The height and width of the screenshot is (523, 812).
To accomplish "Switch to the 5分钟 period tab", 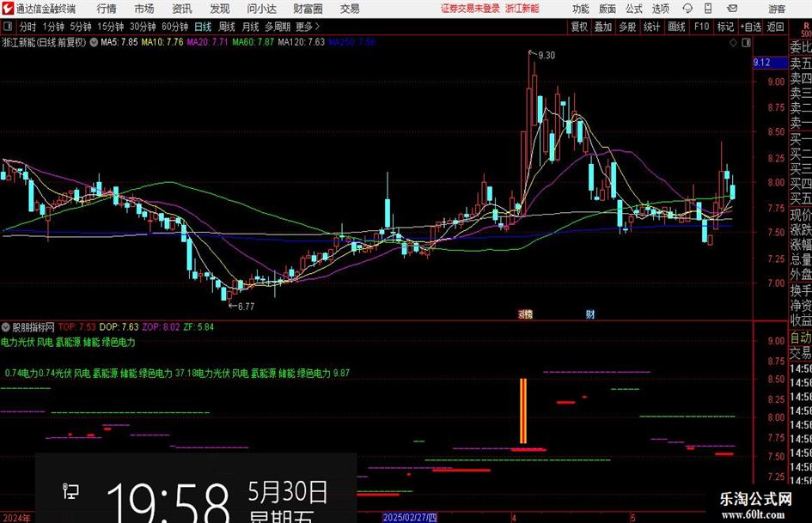I will (x=81, y=27).
